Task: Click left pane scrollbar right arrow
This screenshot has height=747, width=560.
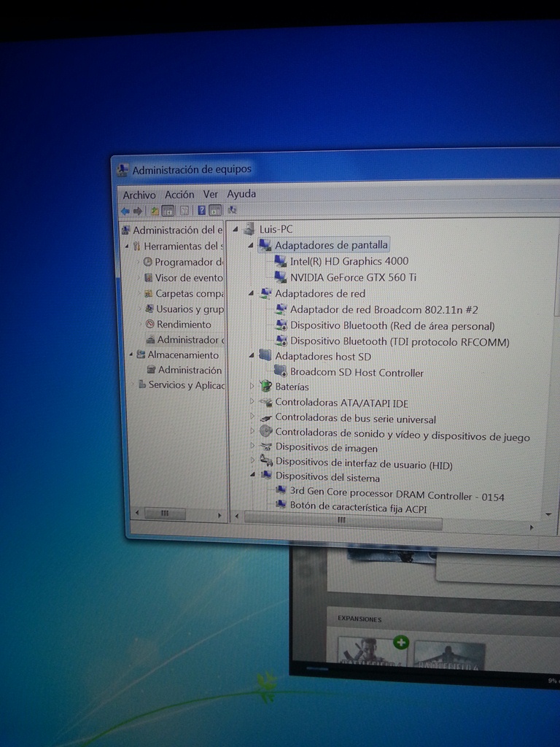Action: [x=219, y=515]
